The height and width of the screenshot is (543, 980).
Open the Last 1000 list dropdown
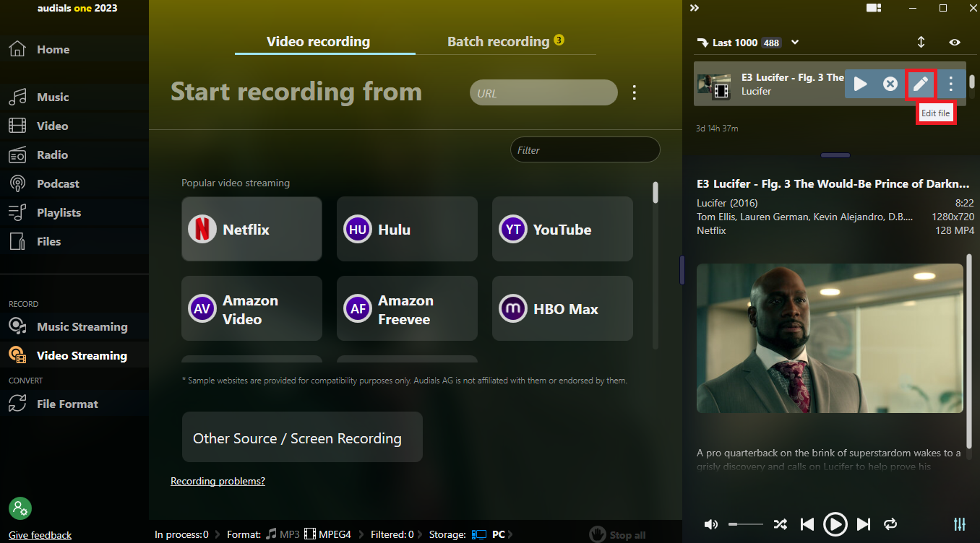tap(795, 42)
